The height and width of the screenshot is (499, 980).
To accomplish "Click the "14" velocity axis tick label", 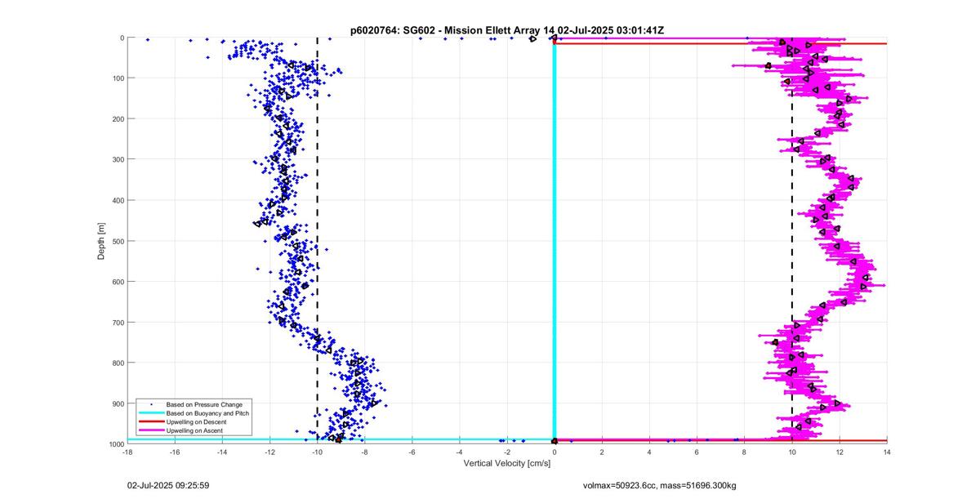I will 887,452.
